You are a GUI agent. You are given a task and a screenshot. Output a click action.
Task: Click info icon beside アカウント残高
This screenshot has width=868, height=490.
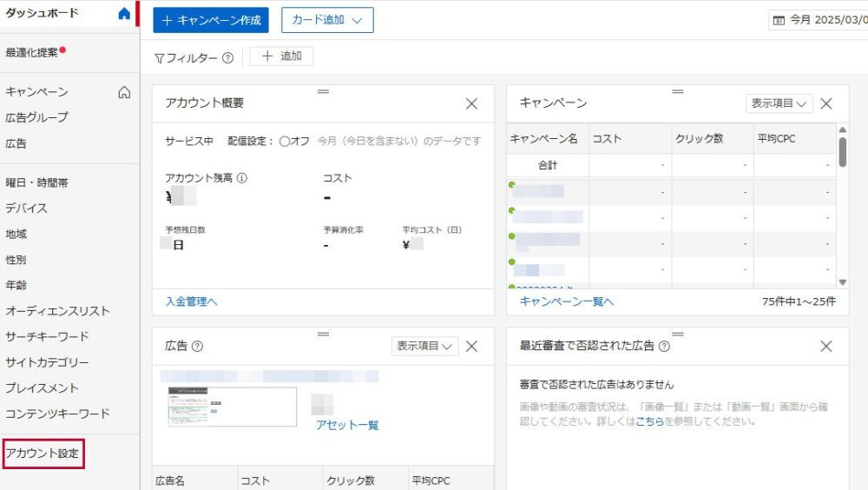click(242, 178)
